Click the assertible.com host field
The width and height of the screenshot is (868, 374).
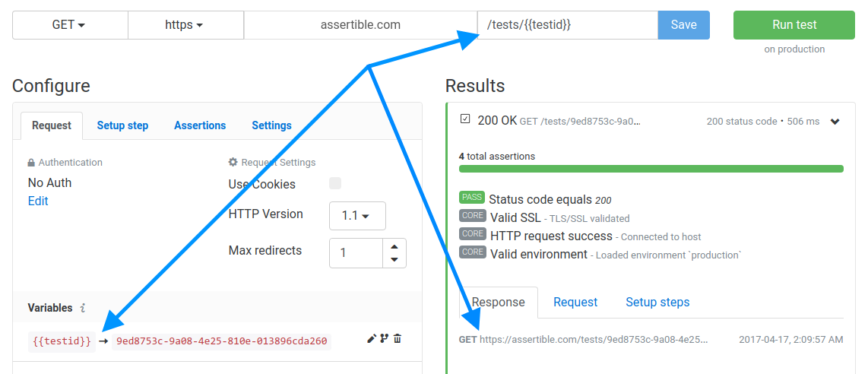360,25
